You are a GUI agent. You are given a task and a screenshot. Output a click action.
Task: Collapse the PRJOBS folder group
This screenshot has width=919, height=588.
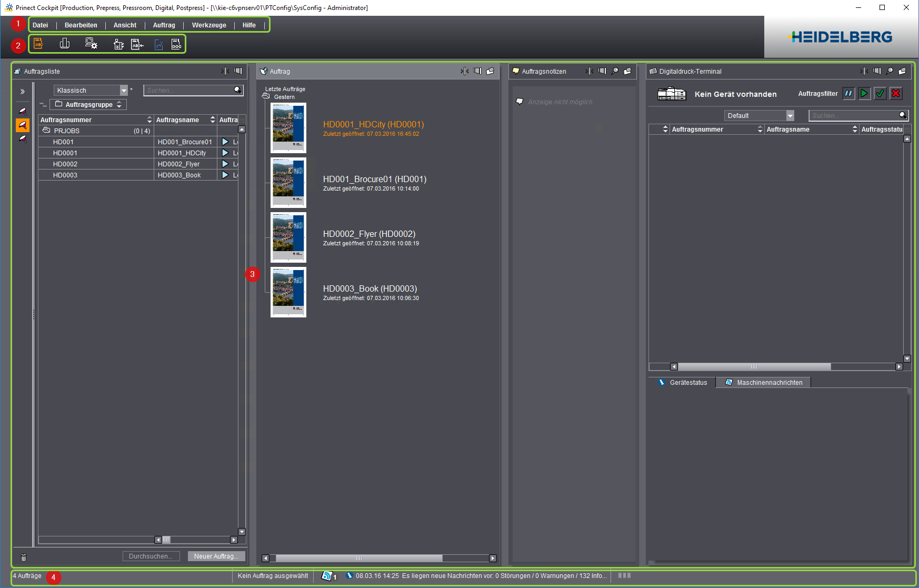pyautogui.click(x=46, y=130)
